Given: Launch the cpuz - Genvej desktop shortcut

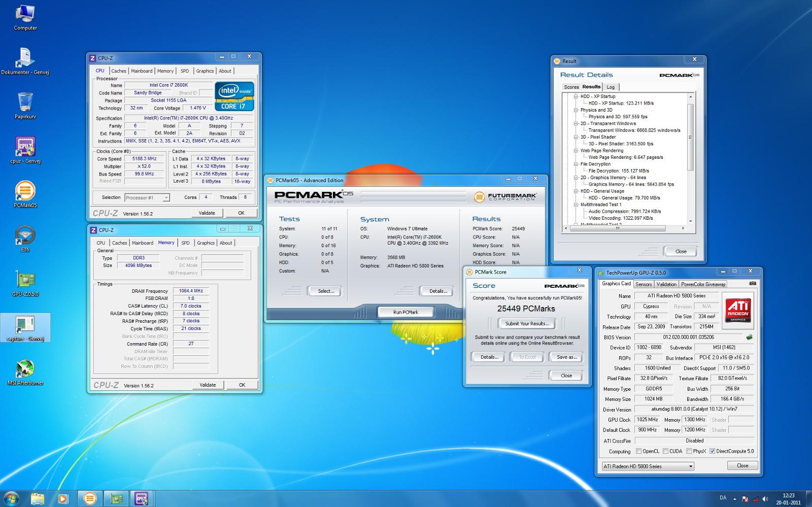Looking at the screenshot, I should pyautogui.click(x=25, y=150).
